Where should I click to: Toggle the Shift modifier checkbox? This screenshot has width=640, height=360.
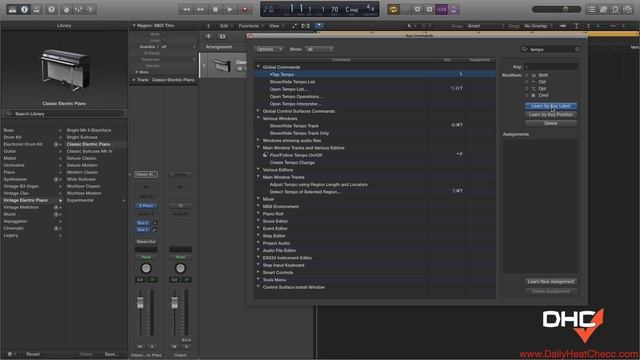527,75
